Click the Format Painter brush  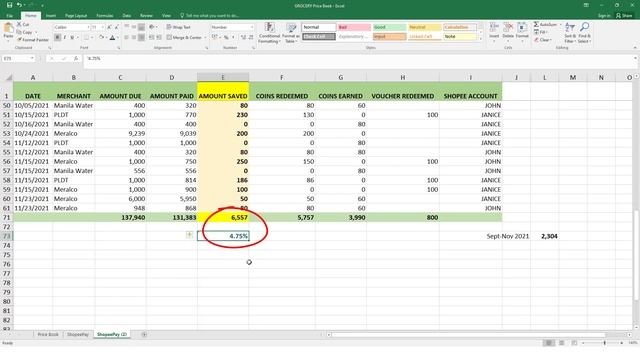19,40
